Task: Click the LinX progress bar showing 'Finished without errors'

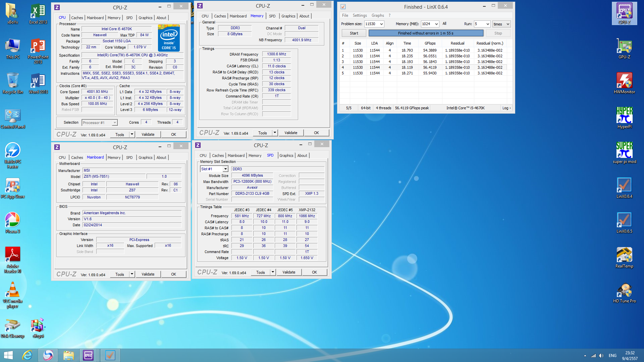Action: point(426,33)
